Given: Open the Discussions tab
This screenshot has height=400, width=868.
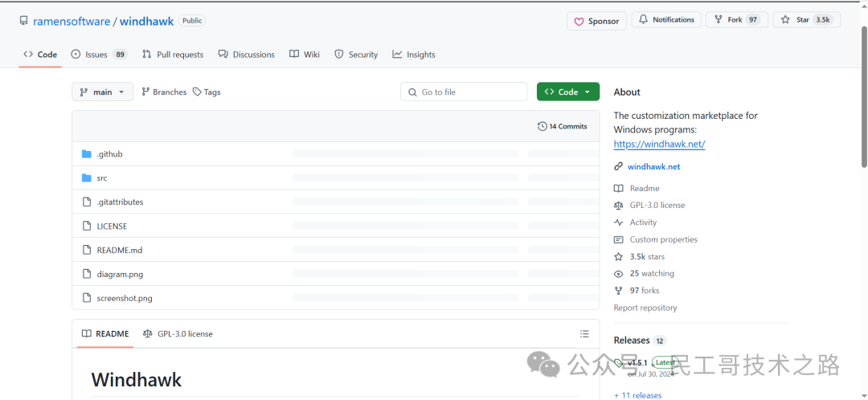Looking at the screenshot, I should [x=247, y=55].
